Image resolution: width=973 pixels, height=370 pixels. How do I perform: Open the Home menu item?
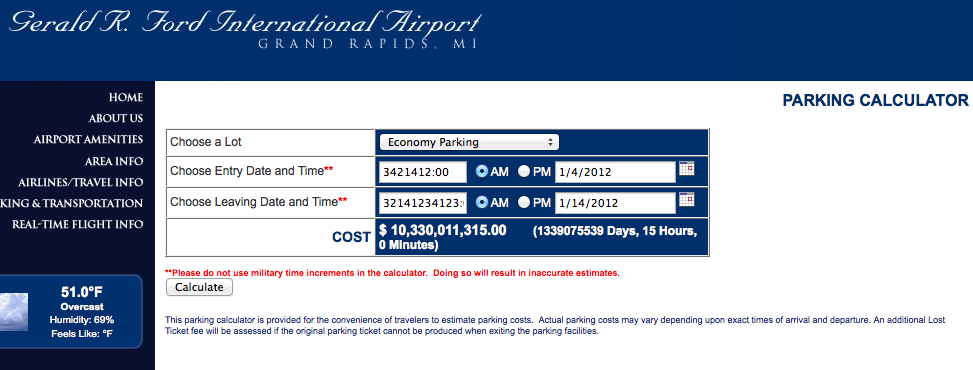126,97
